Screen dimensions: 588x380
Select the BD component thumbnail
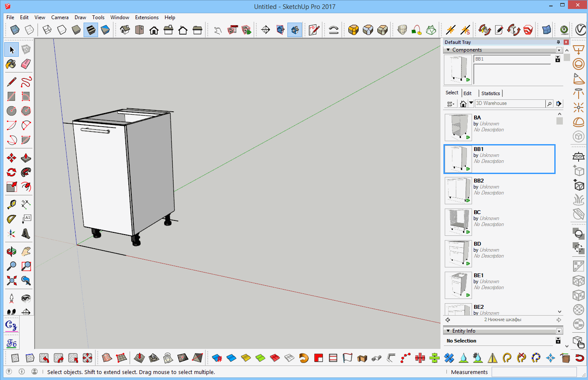[x=458, y=253]
